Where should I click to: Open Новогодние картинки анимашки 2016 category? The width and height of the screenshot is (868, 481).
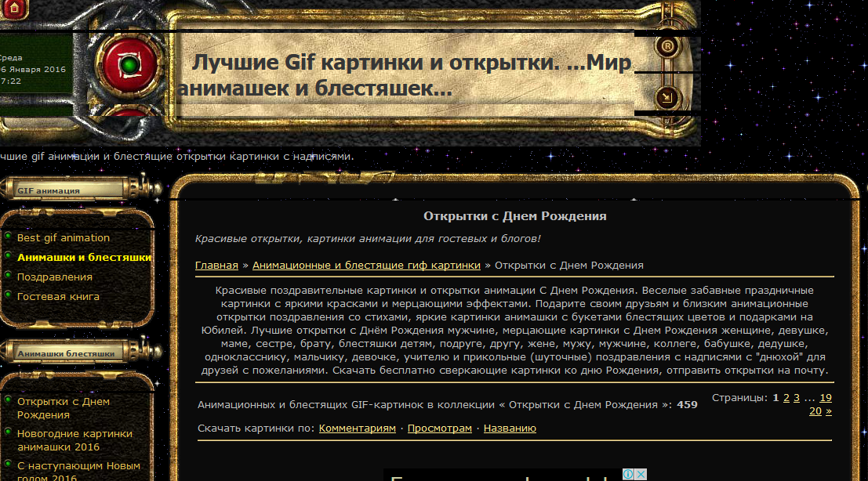pos(74,440)
